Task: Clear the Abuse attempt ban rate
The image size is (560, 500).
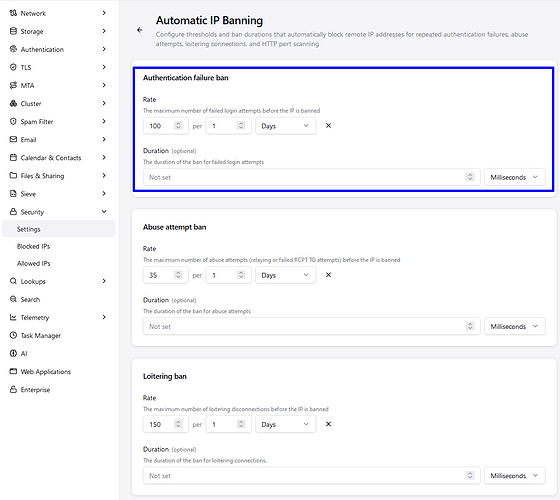Action: [328, 275]
